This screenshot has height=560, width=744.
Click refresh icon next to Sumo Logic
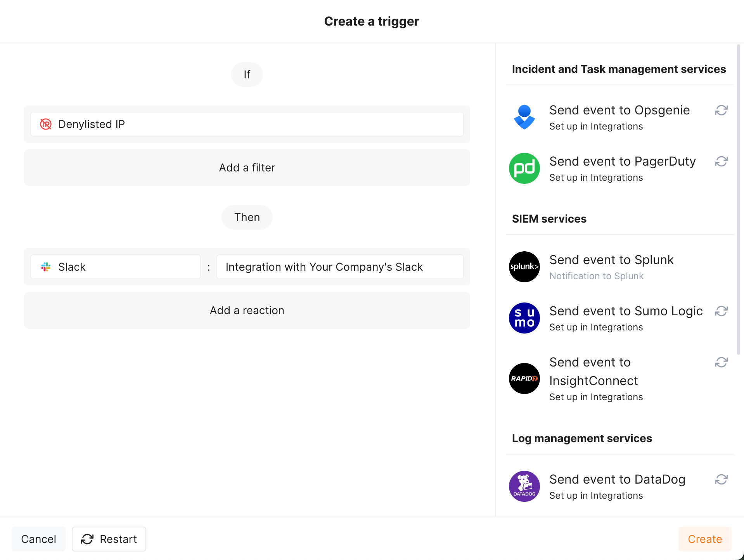(721, 311)
